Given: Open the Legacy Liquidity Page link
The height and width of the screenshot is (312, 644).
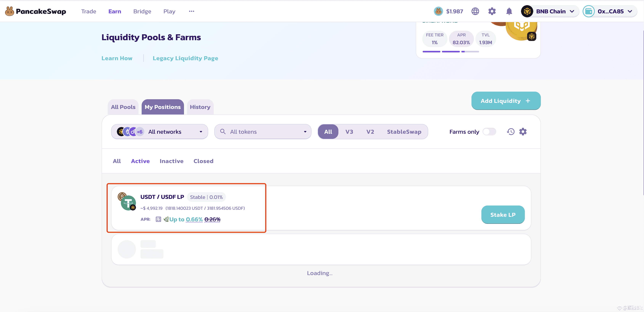Looking at the screenshot, I should pos(185,58).
